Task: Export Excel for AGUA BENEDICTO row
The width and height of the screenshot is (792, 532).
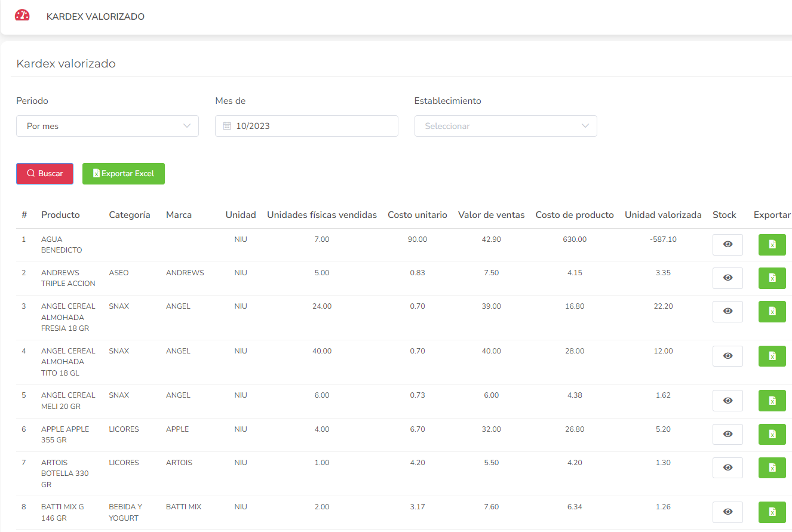Action: pyautogui.click(x=772, y=245)
